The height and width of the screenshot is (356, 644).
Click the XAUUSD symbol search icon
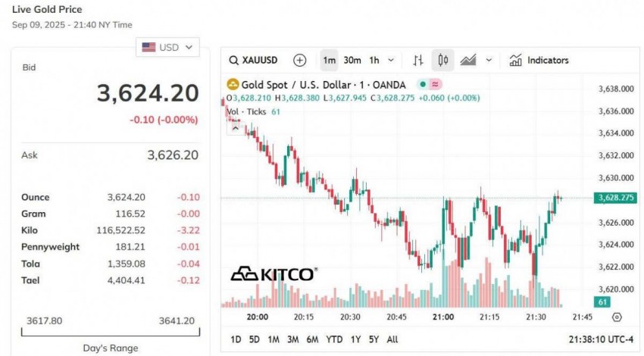click(234, 61)
